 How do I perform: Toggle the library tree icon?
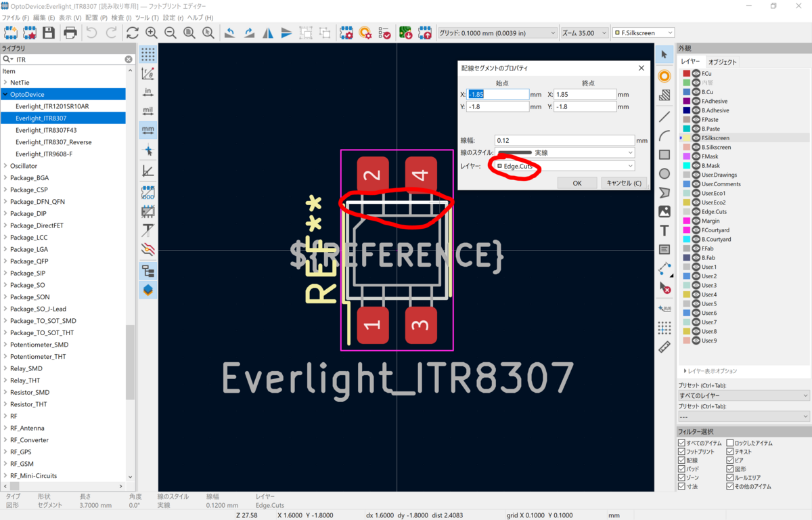(x=148, y=271)
